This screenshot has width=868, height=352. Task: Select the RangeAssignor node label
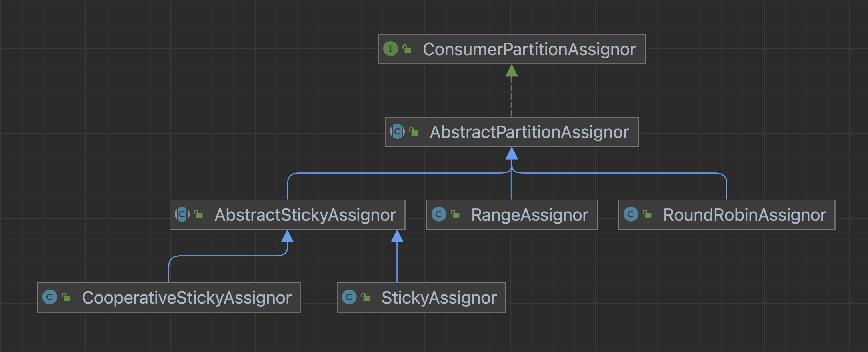click(x=530, y=215)
